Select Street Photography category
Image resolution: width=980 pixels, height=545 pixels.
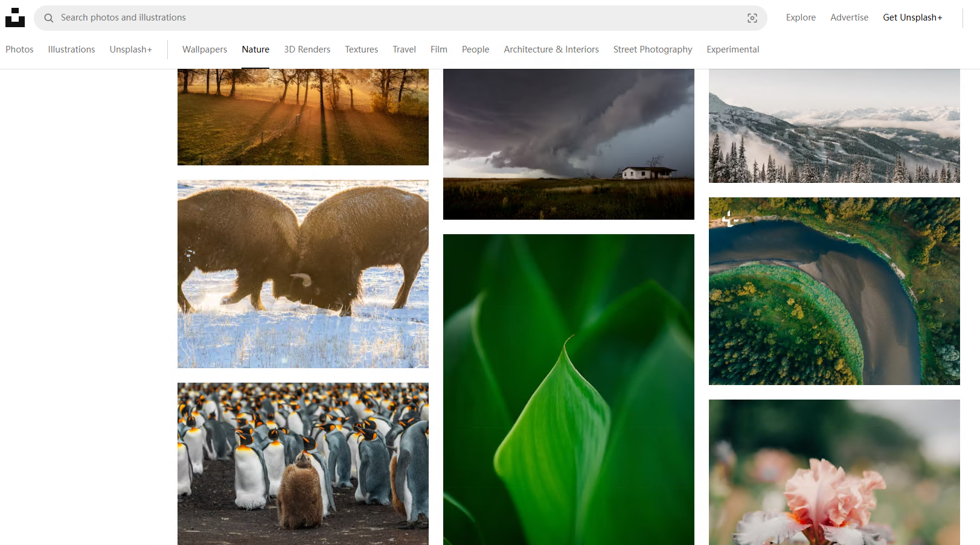tap(653, 49)
